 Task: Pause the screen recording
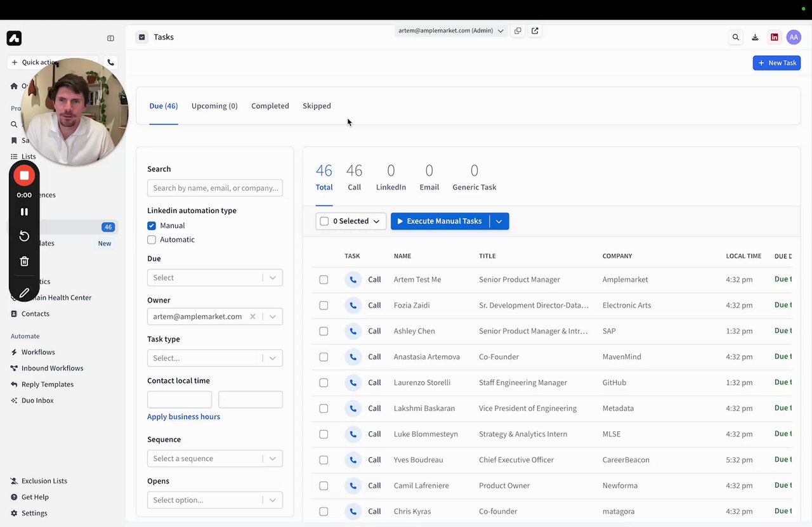pyautogui.click(x=24, y=212)
